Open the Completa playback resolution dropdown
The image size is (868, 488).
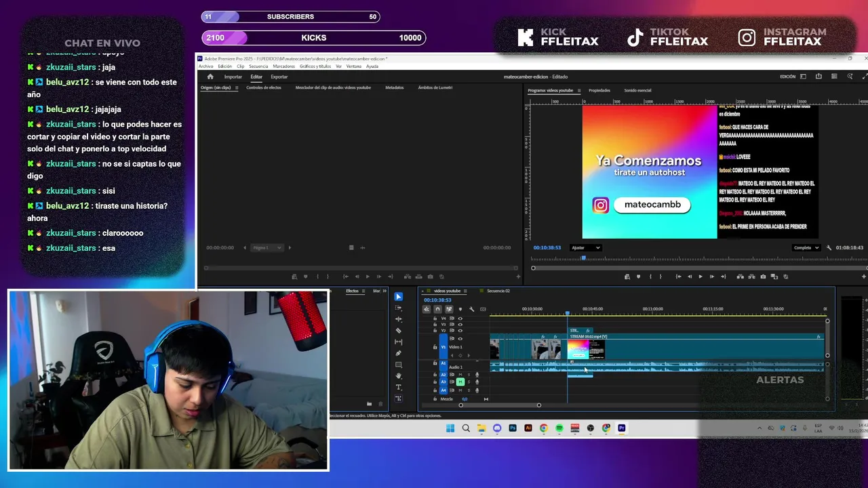(x=806, y=247)
